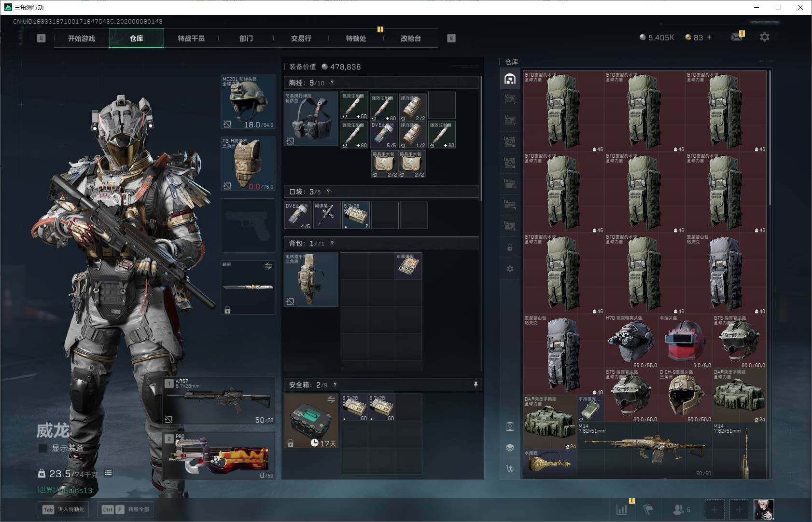Open the lock icon in warehouse sidebar
812x522 pixels.
[510, 247]
